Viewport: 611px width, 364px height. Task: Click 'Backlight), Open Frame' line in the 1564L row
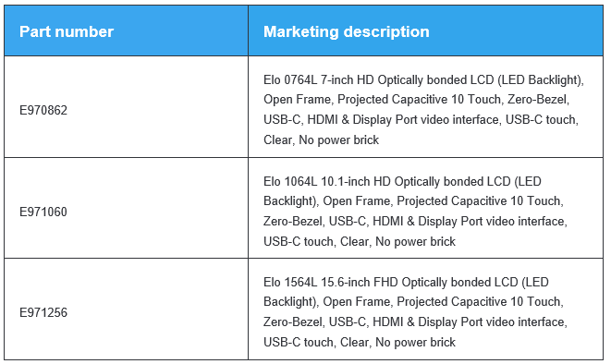413,302
